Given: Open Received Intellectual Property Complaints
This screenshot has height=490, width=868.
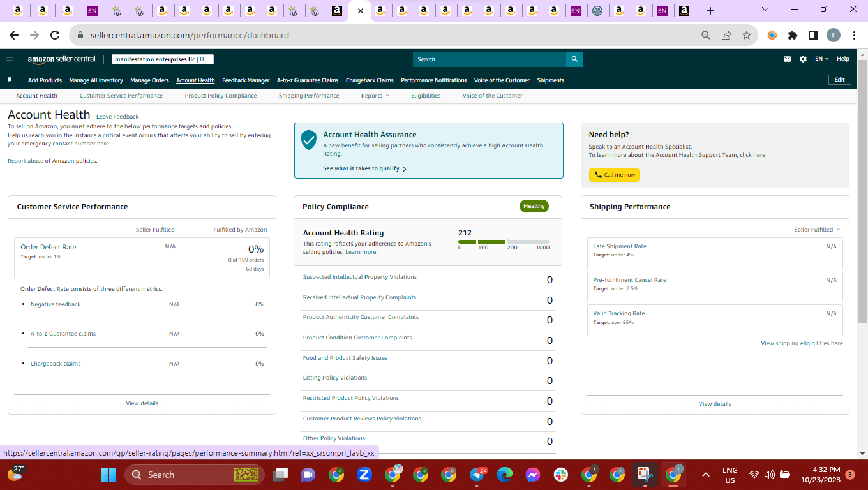Looking at the screenshot, I should coord(359,297).
